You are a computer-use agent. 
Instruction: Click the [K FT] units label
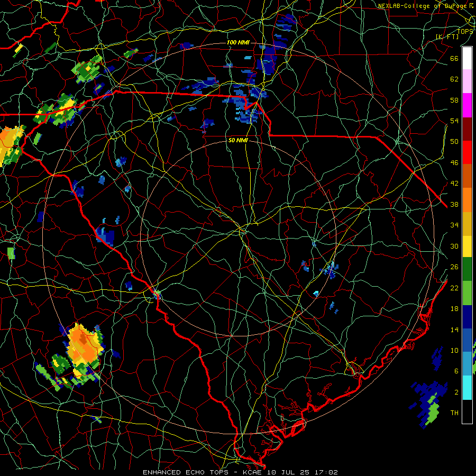pyautogui.click(x=447, y=36)
